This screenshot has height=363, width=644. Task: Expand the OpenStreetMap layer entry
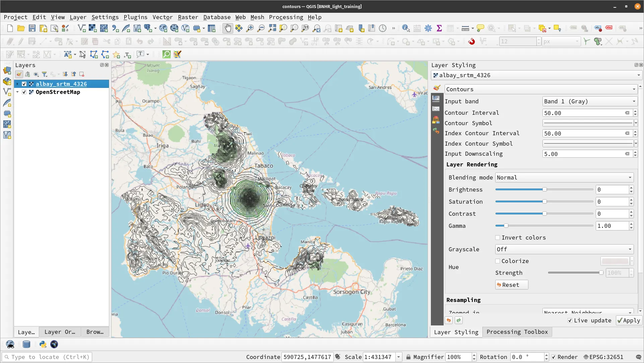pos(17,92)
